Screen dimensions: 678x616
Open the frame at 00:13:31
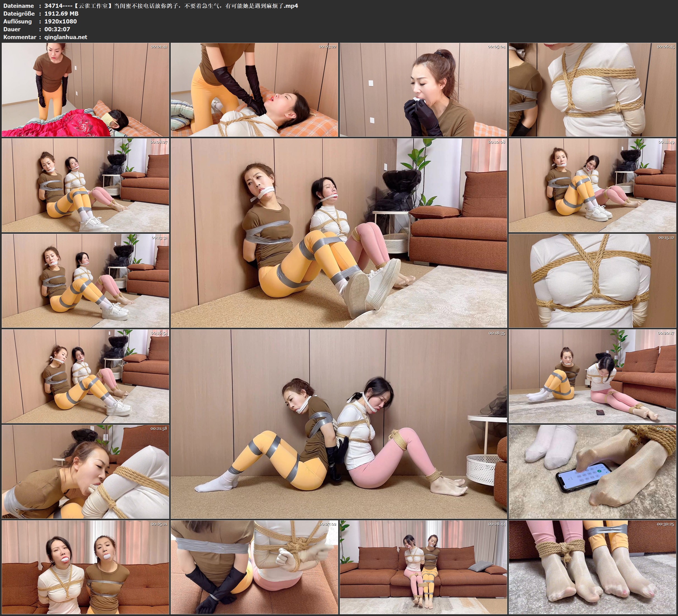pos(85,281)
